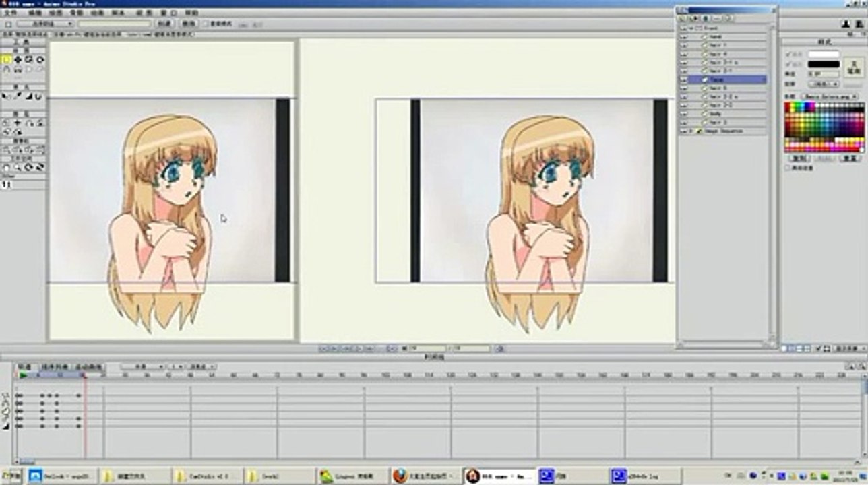Pick the red swatch at the palette's top-left
This screenshot has height=485, width=868.
(788, 106)
